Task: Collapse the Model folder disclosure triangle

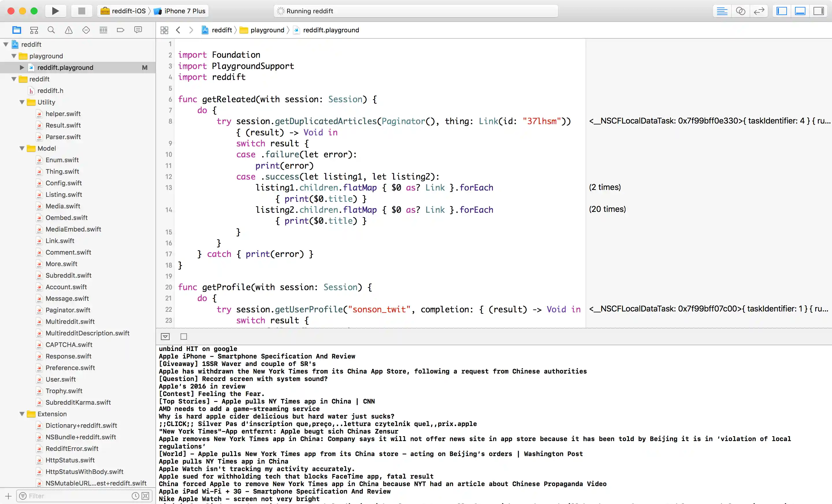Action: click(22, 148)
